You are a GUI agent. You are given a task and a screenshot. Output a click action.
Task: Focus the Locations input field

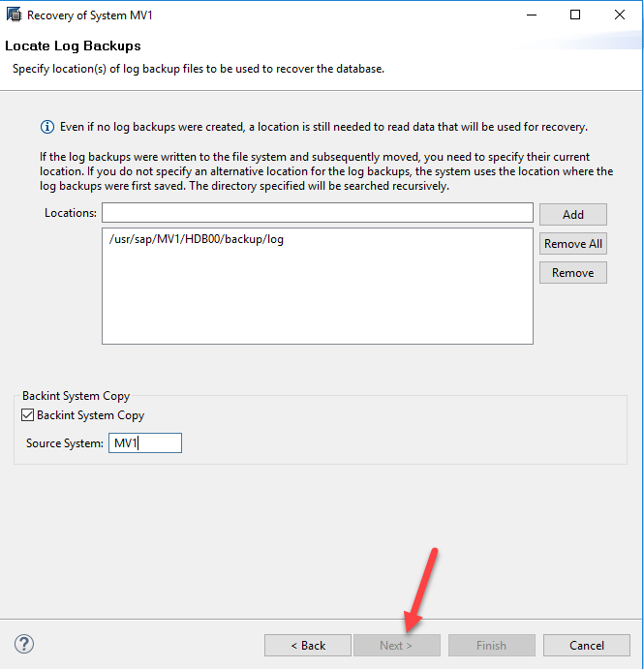(x=318, y=212)
